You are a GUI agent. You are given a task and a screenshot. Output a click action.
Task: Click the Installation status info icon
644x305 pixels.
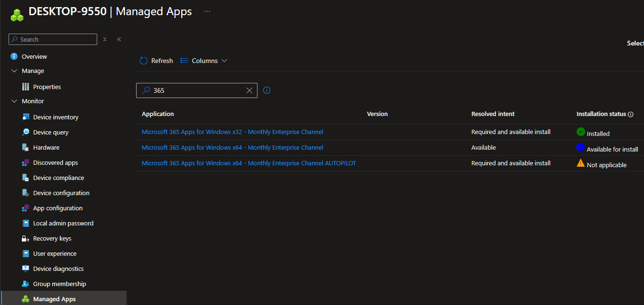point(630,114)
